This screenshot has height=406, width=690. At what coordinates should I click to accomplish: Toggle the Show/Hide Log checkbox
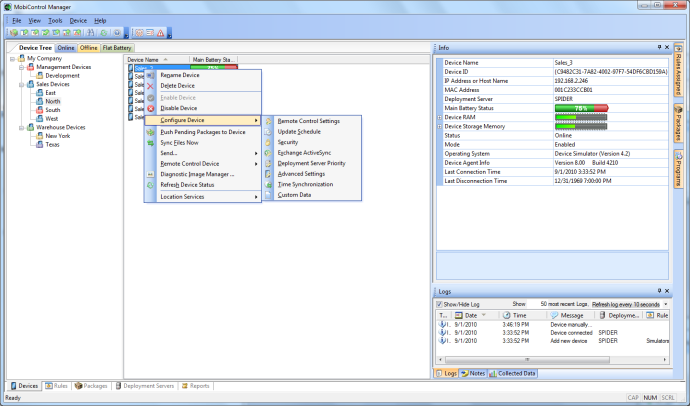pyautogui.click(x=439, y=304)
